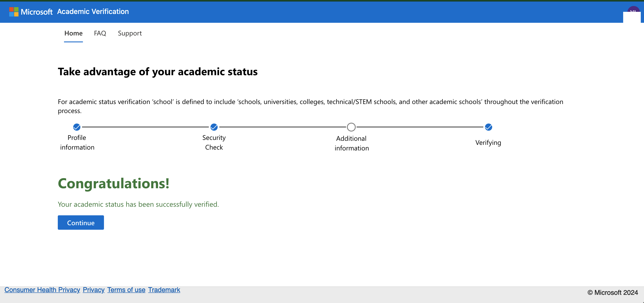Click the Continue button
Image resolution: width=644 pixels, height=303 pixels.
click(x=81, y=222)
